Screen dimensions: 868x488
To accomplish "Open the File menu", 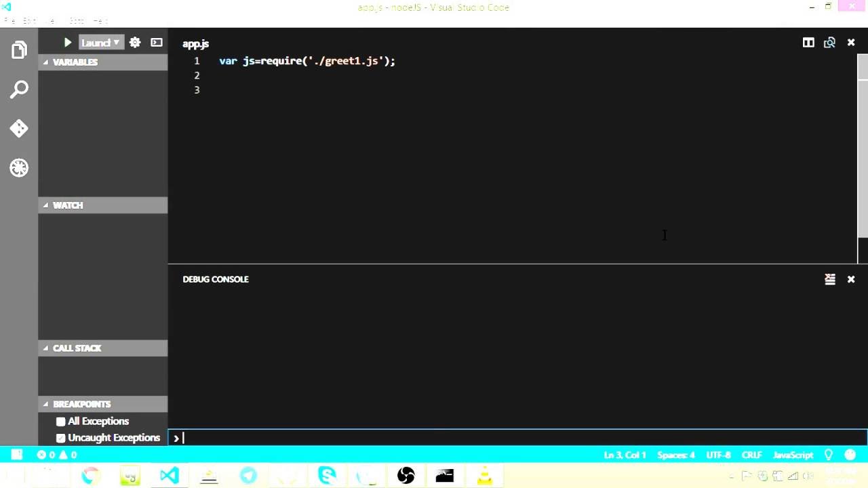I will pyautogui.click(x=8, y=20).
